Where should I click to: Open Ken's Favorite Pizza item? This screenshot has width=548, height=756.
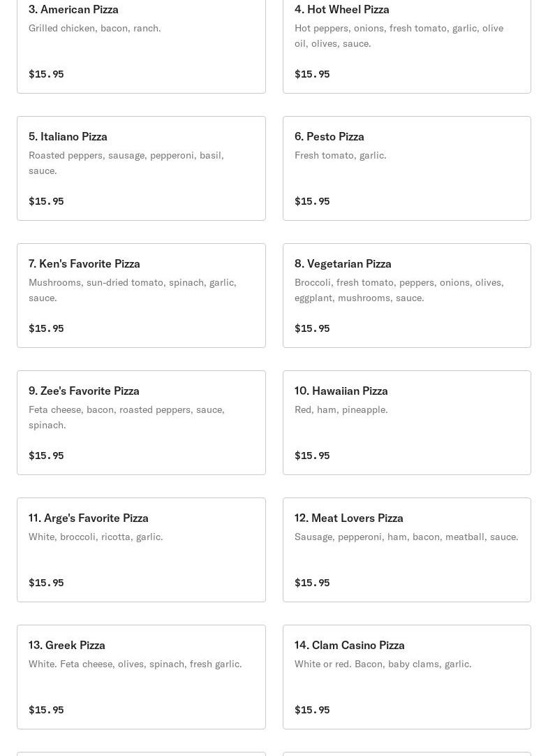tap(84, 263)
